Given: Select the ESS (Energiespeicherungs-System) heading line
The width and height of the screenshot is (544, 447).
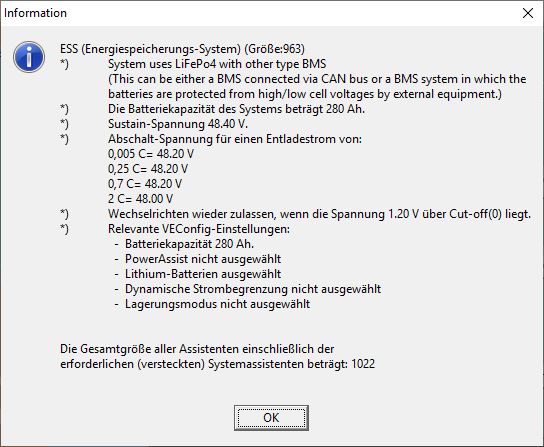Looking at the screenshot, I should [x=182, y=49].
